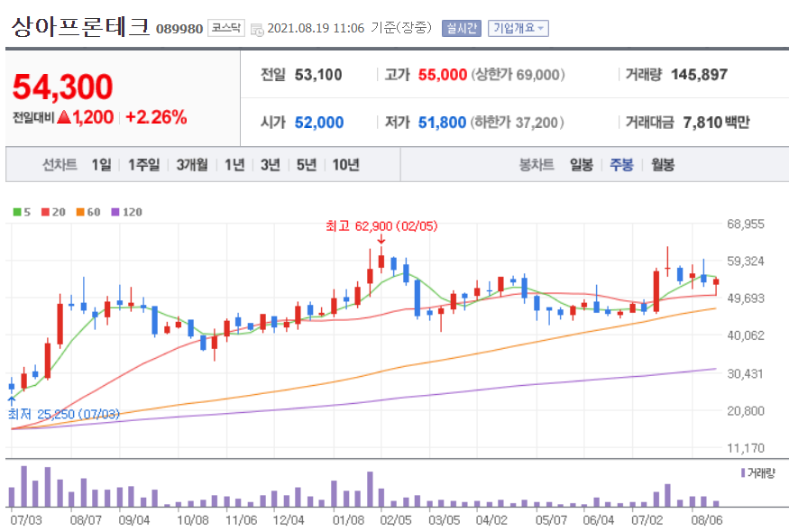
Task: Switch to 일봉 daily candle chart
Action: click(x=582, y=165)
